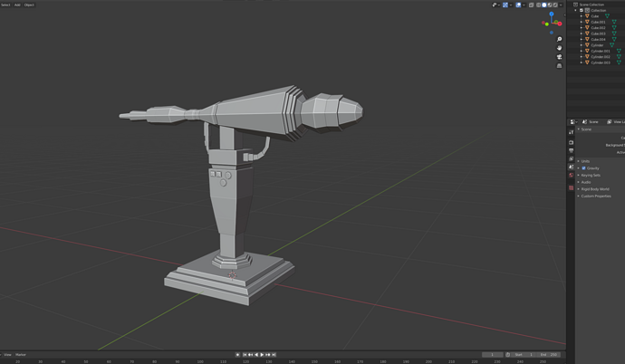Click mesh data icon beside Cube
625x364 pixels.
(607, 16)
